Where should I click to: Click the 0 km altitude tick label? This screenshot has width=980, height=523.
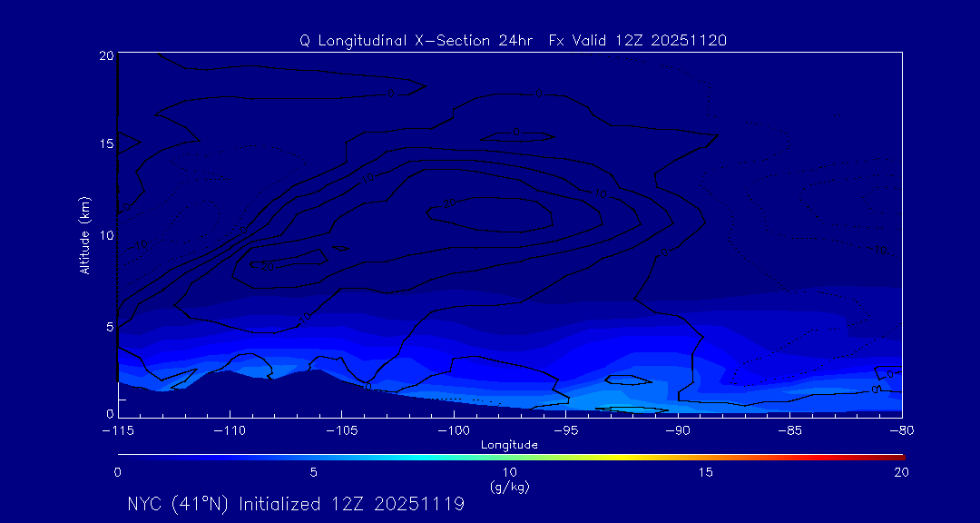click(x=109, y=413)
